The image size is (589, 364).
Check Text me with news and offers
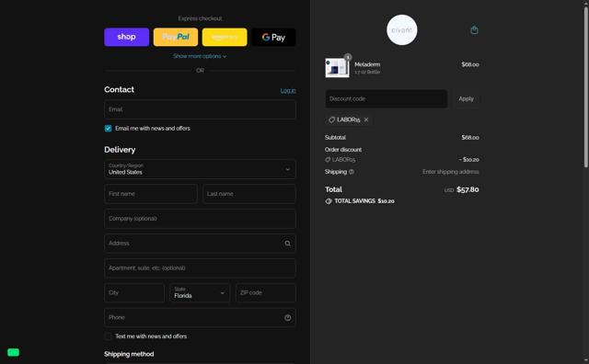[109, 336]
